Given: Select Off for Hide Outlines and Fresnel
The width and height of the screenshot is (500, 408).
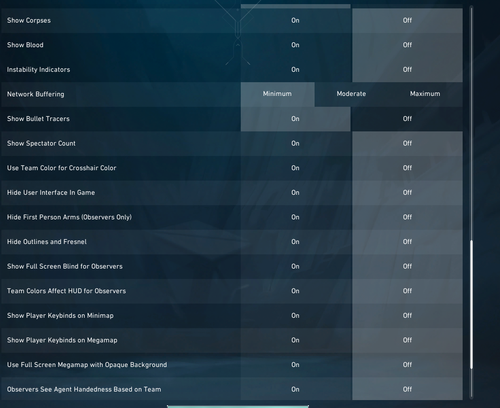Looking at the screenshot, I should (x=407, y=242).
